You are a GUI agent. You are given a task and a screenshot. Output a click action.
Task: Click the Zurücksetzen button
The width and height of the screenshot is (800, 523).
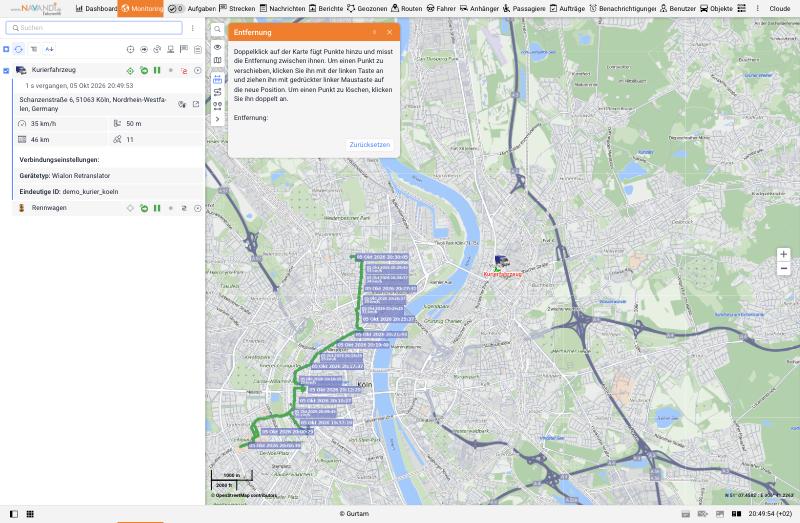point(369,145)
